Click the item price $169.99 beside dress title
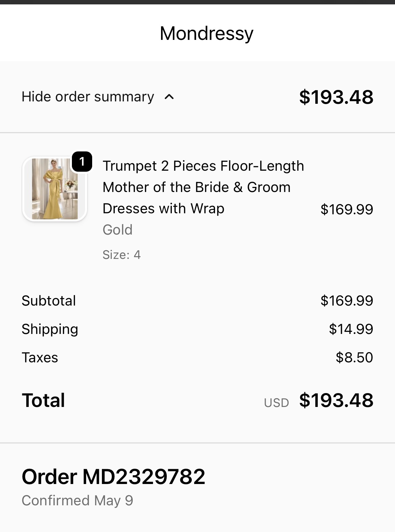The height and width of the screenshot is (532, 395). [346, 209]
